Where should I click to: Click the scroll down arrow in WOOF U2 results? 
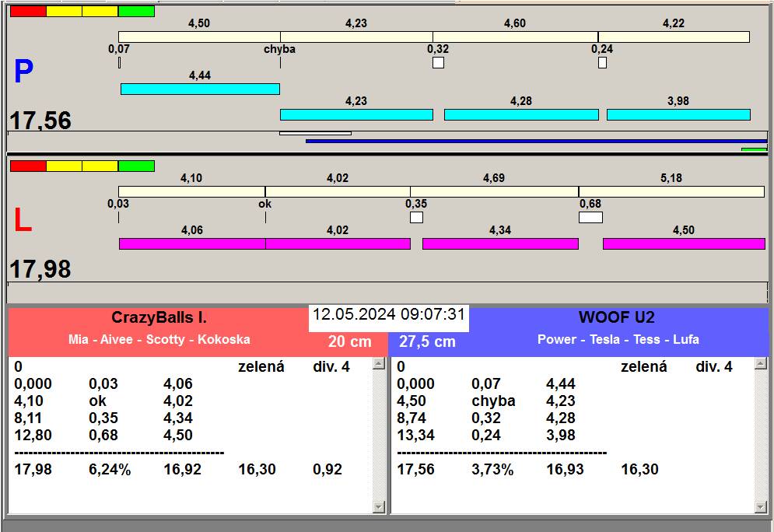pyautogui.click(x=761, y=507)
